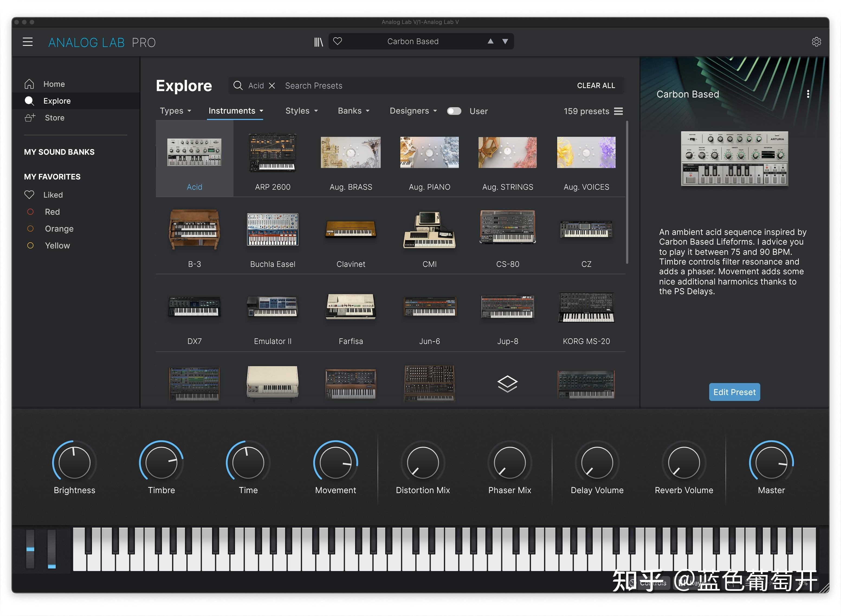Enable the User presets toggle
Image resolution: width=841 pixels, height=616 pixels.
pyautogui.click(x=454, y=111)
